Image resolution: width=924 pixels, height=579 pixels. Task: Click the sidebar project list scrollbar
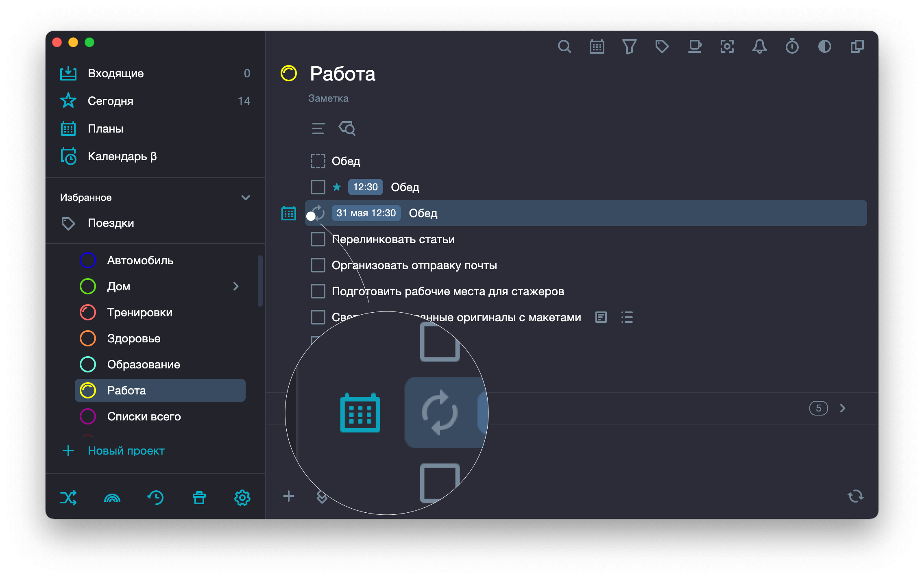260,281
